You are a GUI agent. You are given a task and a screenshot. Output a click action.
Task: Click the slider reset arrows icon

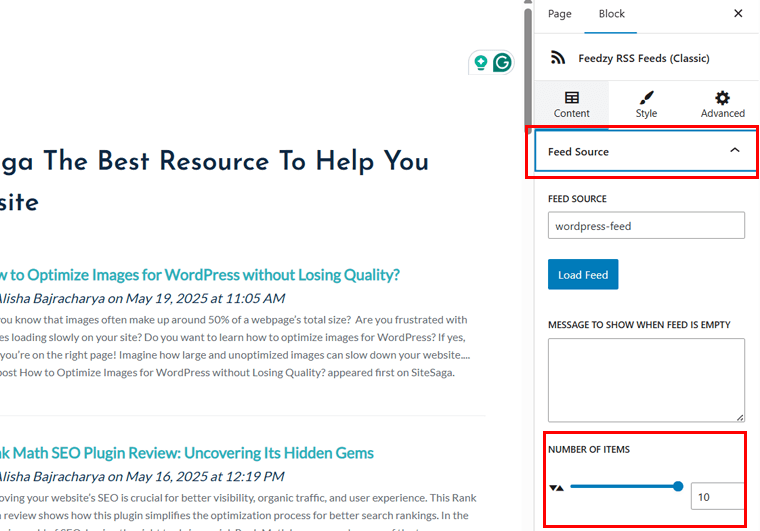[x=556, y=488]
